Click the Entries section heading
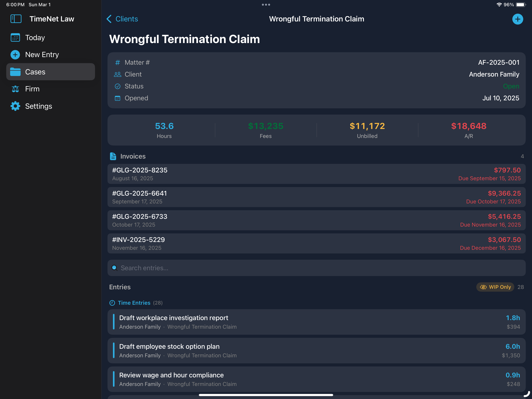Image resolution: width=532 pixels, height=399 pixels. click(120, 287)
